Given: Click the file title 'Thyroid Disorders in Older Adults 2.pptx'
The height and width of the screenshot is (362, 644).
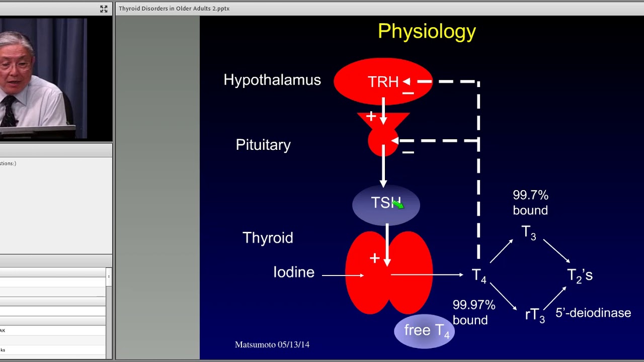Looking at the screenshot, I should coord(174,9).
